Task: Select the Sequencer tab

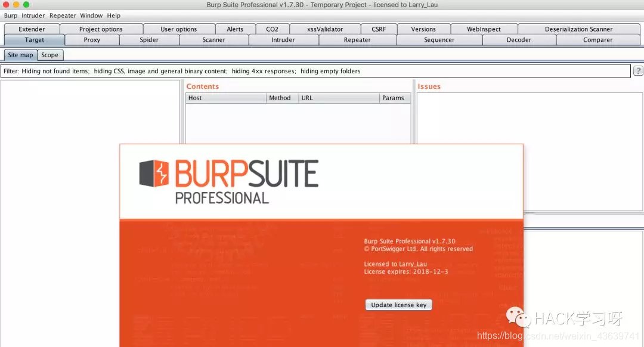Action: pyautogui.click(x=439, y=40)
